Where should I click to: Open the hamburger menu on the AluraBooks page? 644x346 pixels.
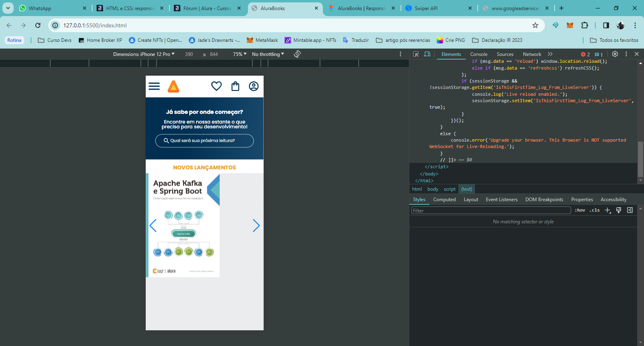154,86
